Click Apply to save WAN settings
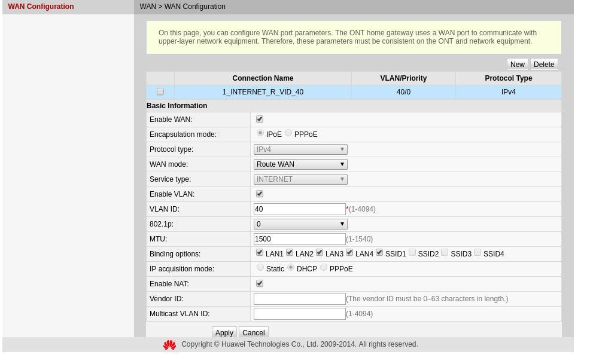 coord(224,332)
